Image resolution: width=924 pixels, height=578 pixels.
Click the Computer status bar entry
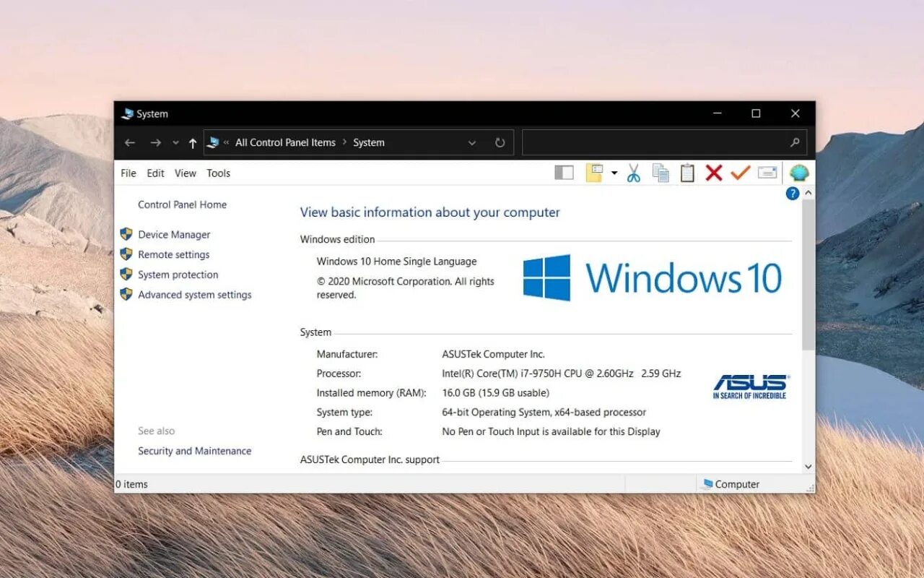tap(731, 484)
